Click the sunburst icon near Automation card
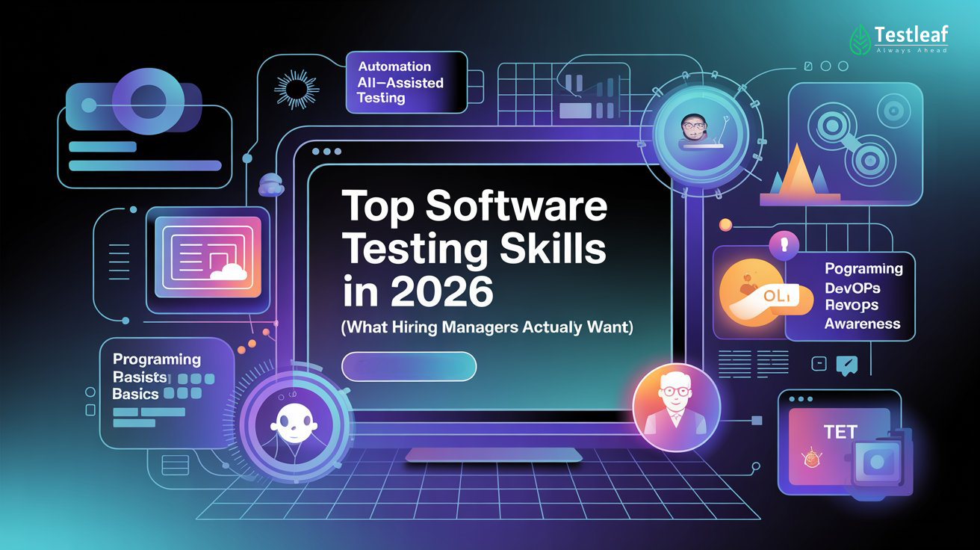 coord(297,90)
